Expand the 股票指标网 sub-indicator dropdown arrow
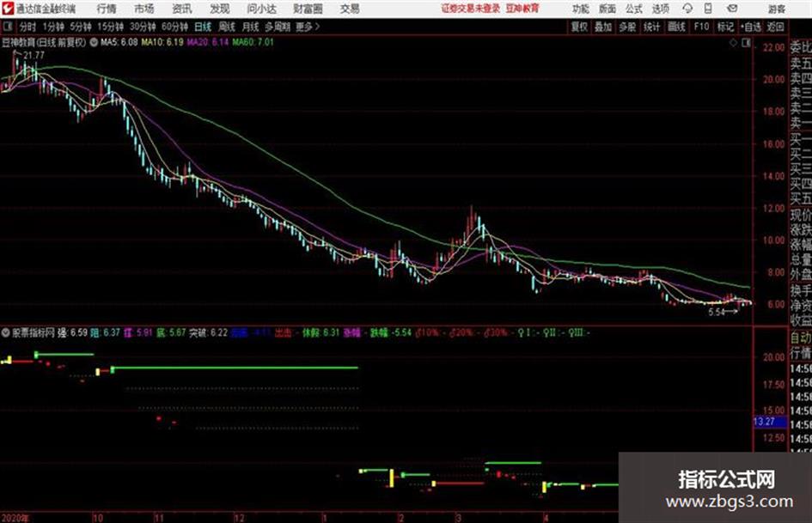The height and width of the screenshot is (523, 812). coord(6,333)
